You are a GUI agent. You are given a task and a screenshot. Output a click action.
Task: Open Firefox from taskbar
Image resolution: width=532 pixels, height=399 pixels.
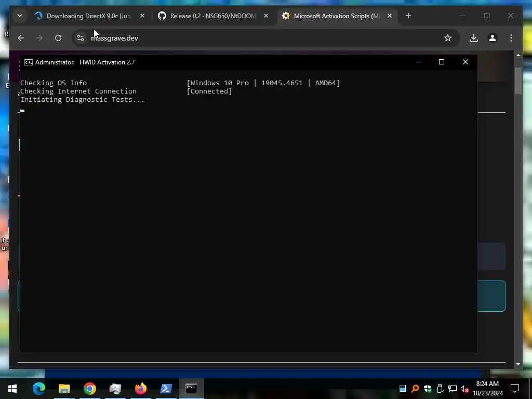(x=140, y=389)
